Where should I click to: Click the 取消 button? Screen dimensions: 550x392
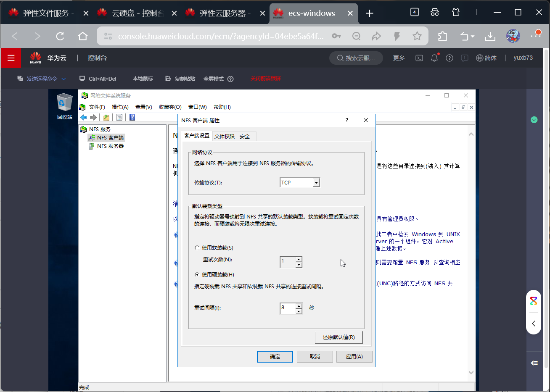[315, 357]
